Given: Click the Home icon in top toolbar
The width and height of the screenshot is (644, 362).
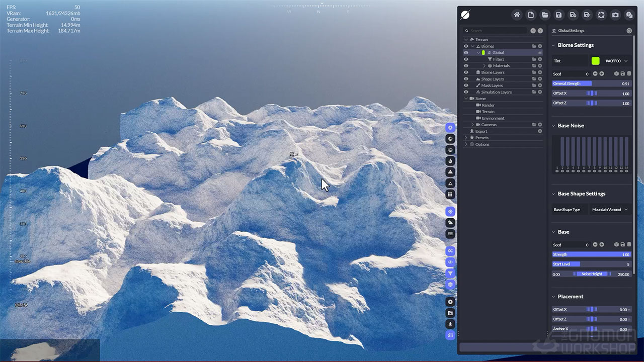Looking at the screenshot, I should 517,15.
